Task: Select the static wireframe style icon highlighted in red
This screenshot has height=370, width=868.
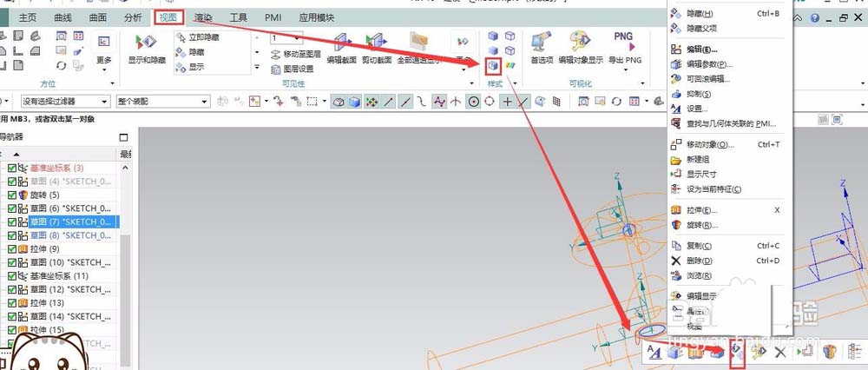Action: pyautogui.click(x=493, y=66)
